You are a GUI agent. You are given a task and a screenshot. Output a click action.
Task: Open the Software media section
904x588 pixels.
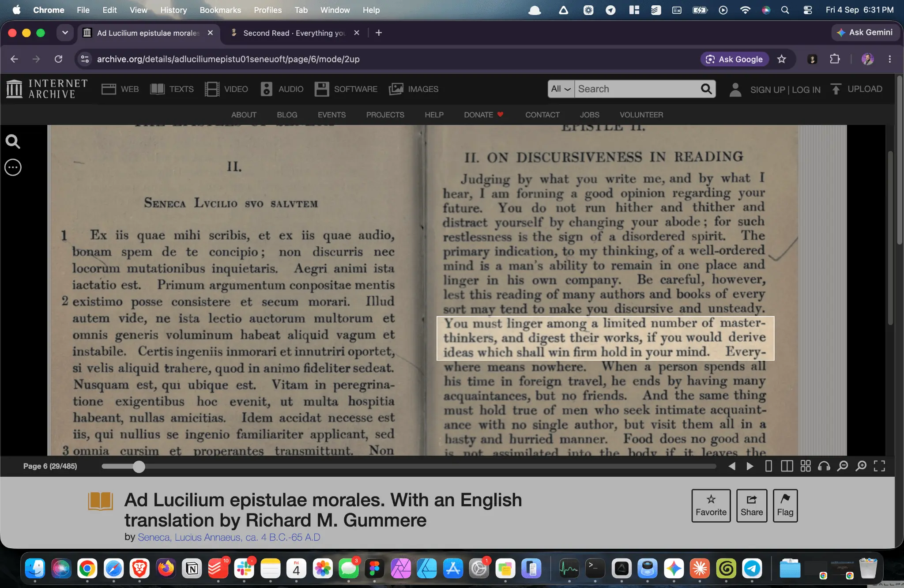[x=346, y=89]
